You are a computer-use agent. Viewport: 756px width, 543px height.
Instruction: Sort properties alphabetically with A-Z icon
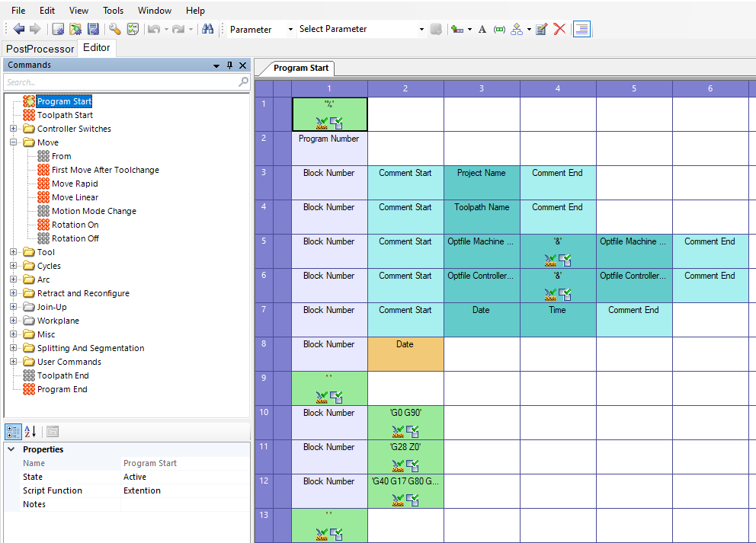click(x=30, y=432)
